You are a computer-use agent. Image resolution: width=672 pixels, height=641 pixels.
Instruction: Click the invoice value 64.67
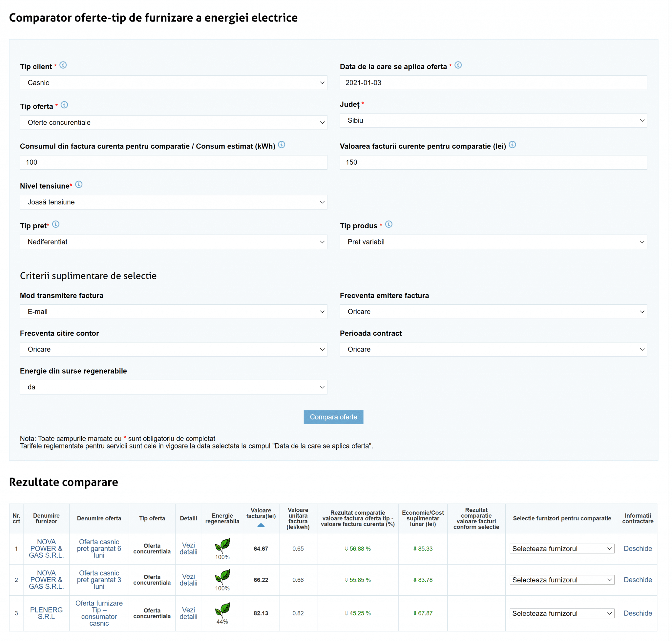[261, 549]
